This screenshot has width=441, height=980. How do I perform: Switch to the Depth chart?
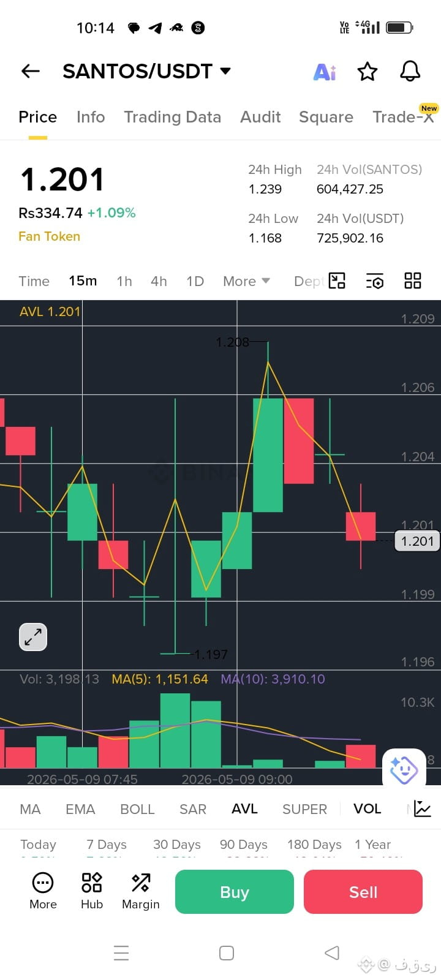[309, 281]
